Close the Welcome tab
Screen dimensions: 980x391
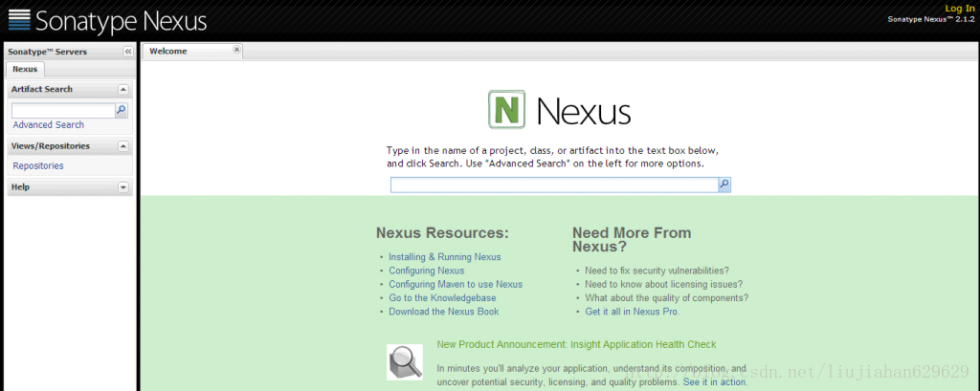pos(236,50)
